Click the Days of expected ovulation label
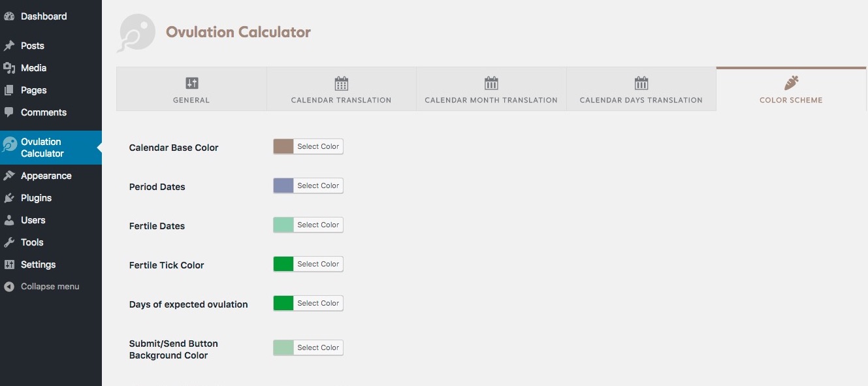This screenshot has width=868, height=386. tap(189, 304)
